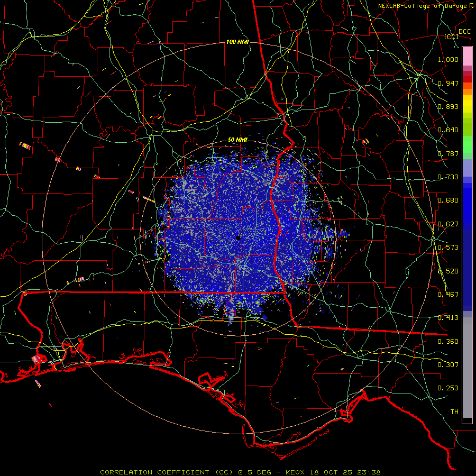This screenshot has height=476, width=476.
Task: Click the 0.413 legend value
Action: (x=448, y=318)
